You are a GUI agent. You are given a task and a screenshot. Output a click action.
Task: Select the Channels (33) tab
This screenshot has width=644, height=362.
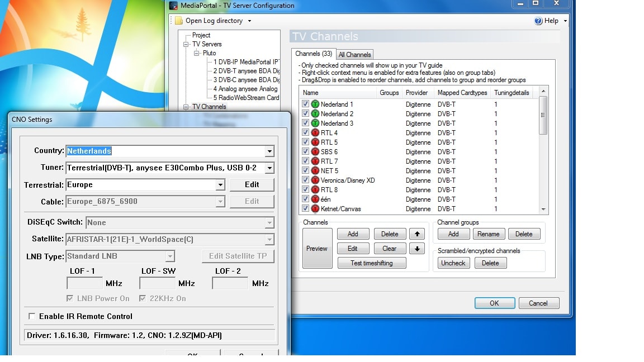coord(314,54)
